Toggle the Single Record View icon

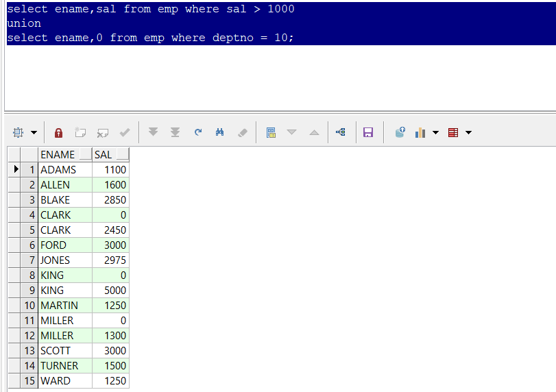[271, 132]
